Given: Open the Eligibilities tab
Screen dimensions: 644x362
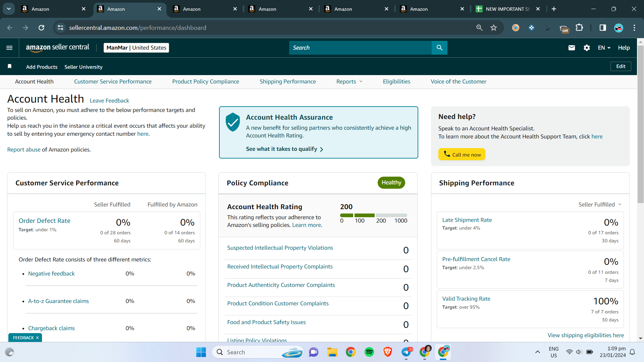Looking at the screenshot, I should click(396, 81).
